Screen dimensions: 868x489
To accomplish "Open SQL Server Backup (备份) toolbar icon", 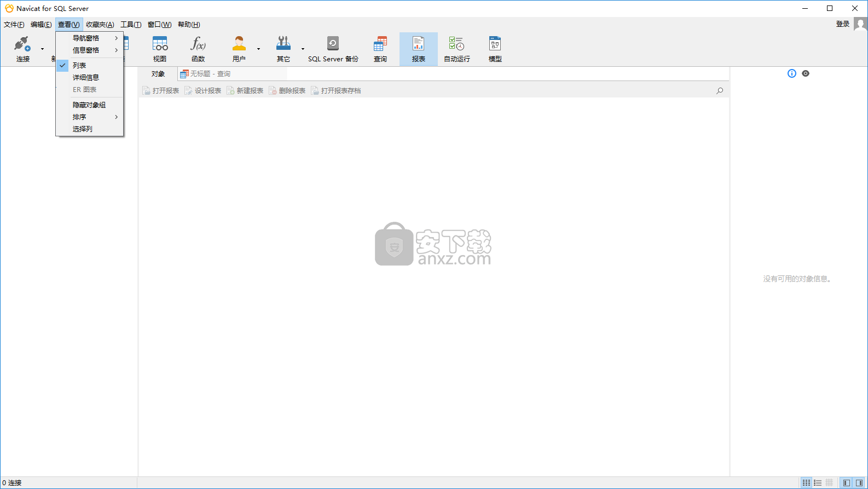I will tap(333, 49).
